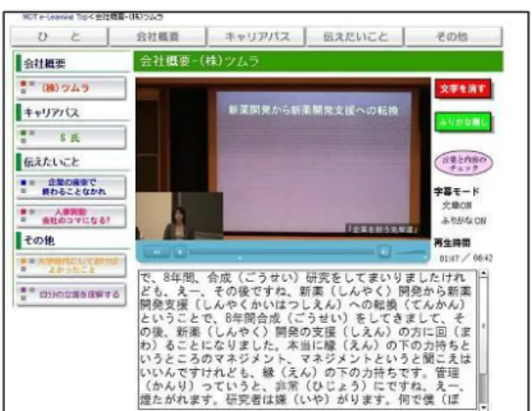Screen dimensions: 532x411
Task: Click the transcript text box
Action: (x=307, y=339)
